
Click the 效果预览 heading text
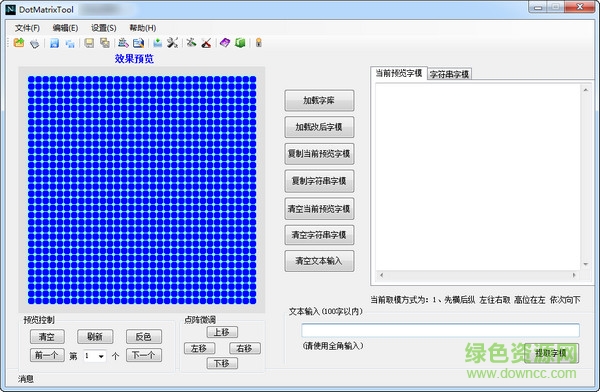click(134, 59)
